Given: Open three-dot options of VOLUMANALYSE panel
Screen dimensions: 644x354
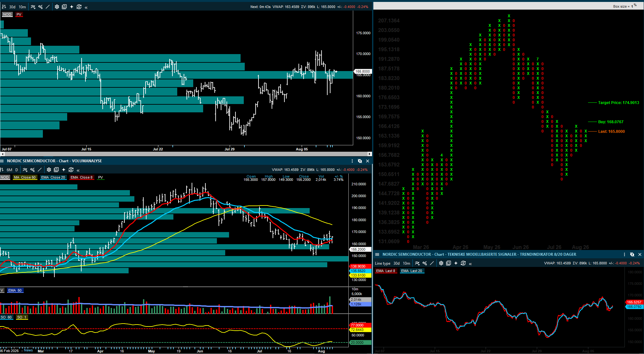Looking at the screenshot, I should 352,161.
